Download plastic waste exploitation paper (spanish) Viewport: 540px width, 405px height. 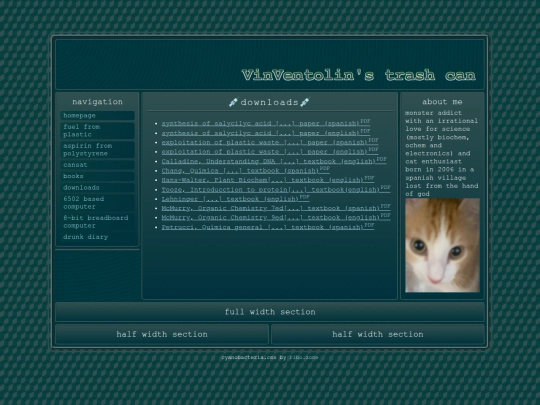click(x=270, y=142)
